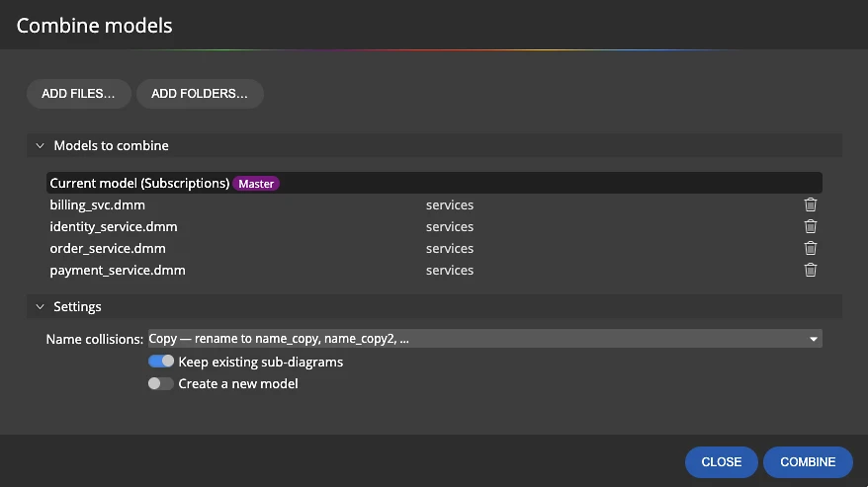
Task: Remove payment_service.dmm via its trash icon
Action: [x=811, y=270]
